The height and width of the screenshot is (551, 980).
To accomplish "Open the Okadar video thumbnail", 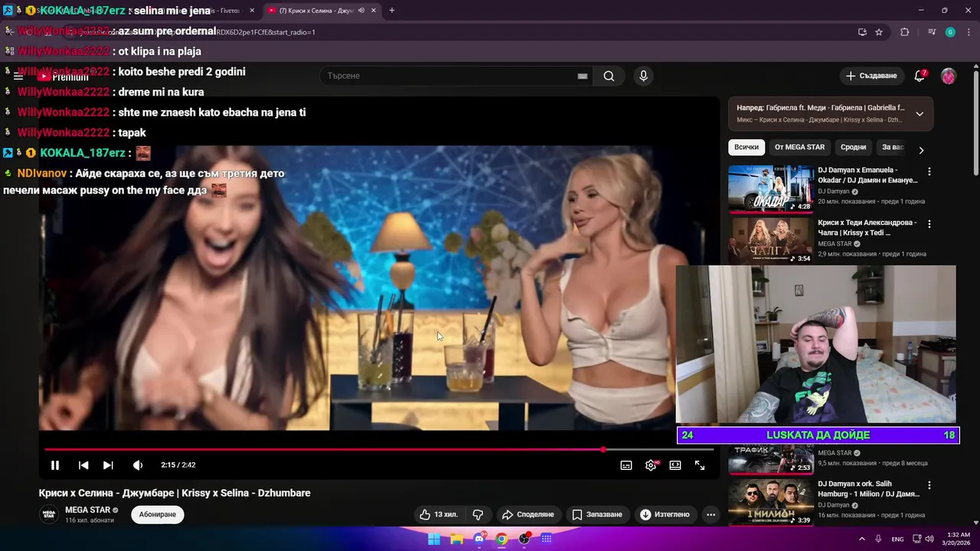I will pyautogui.click(x=770, y=189).
